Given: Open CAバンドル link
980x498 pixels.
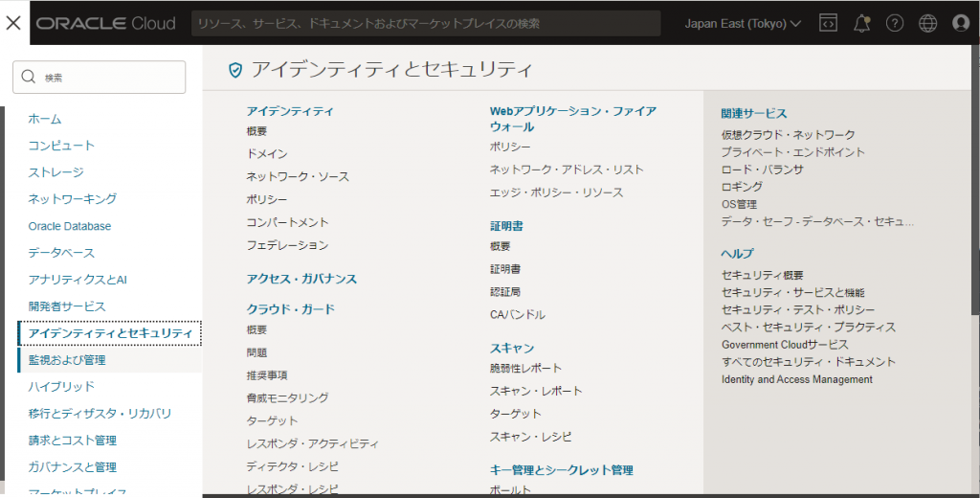Looking at the screenshot, I should (x=518, y=315).
